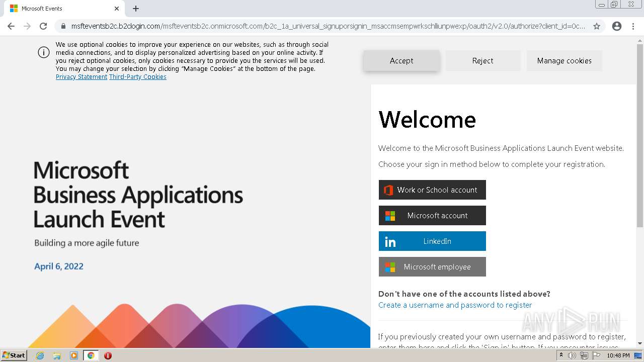Click the padlock site info icon

[x=63, y=26]
